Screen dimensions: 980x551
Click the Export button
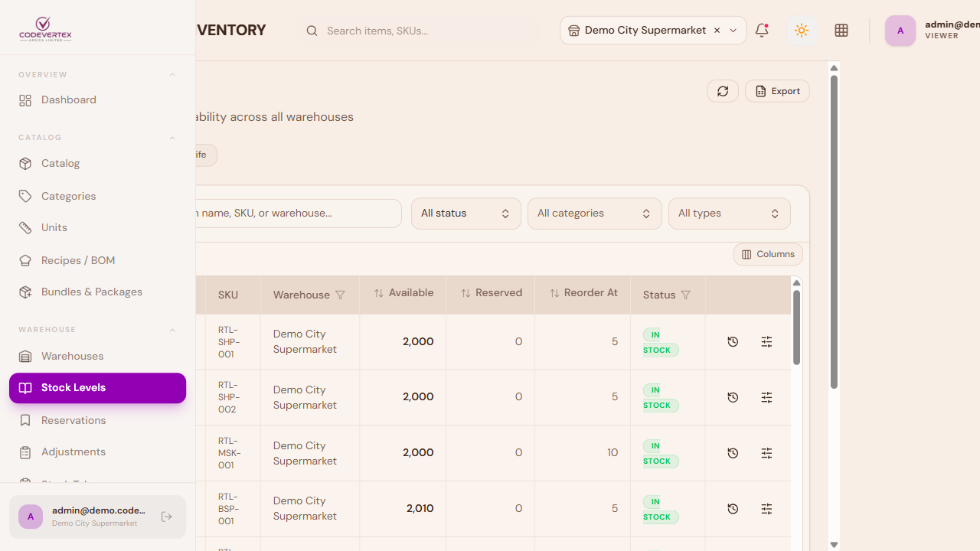point(777,91)
